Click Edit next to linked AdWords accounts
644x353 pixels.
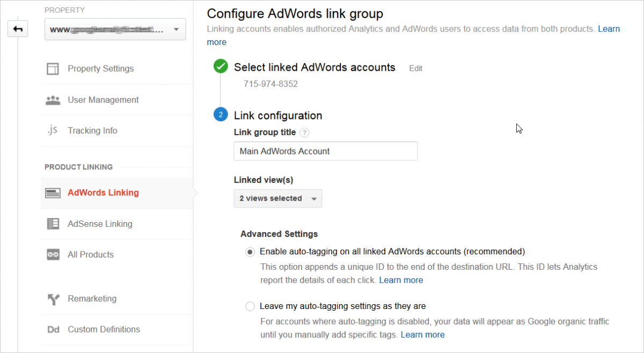click(415, 69)
